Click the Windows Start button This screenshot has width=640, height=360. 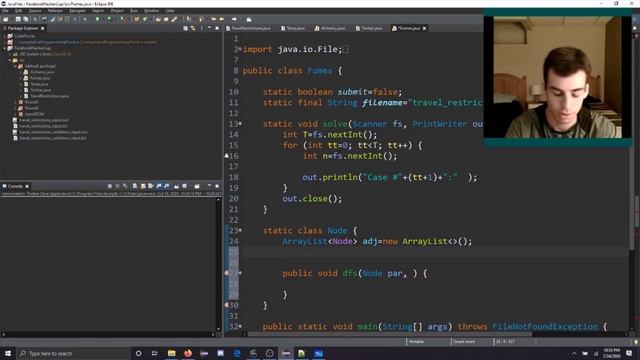8,353
